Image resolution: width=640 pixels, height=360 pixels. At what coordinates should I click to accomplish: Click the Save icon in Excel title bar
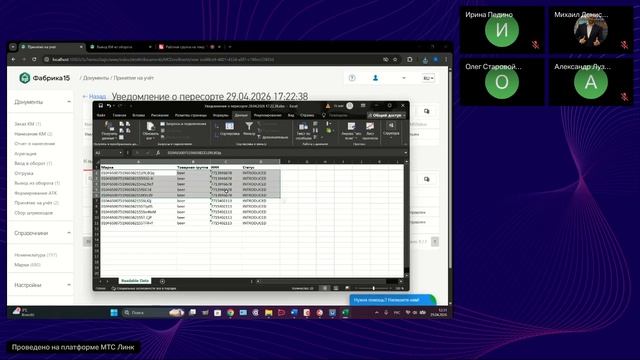click(100, 106)
